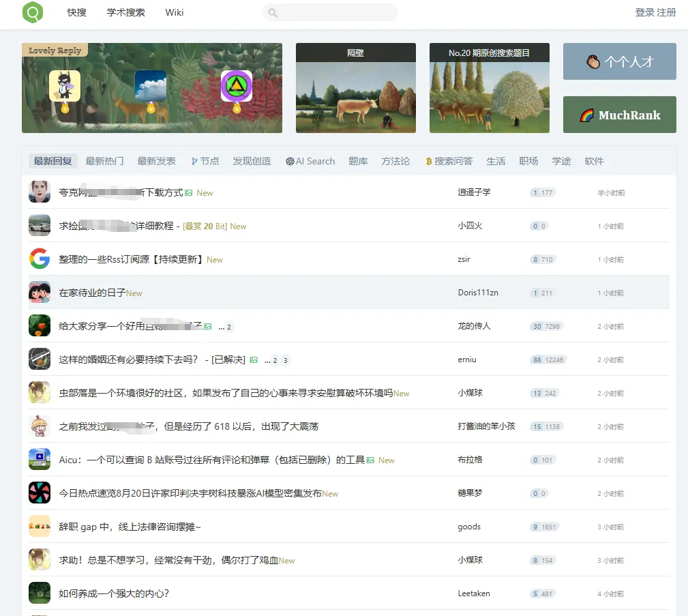Switch to 生活 tab

click(496, 161)
